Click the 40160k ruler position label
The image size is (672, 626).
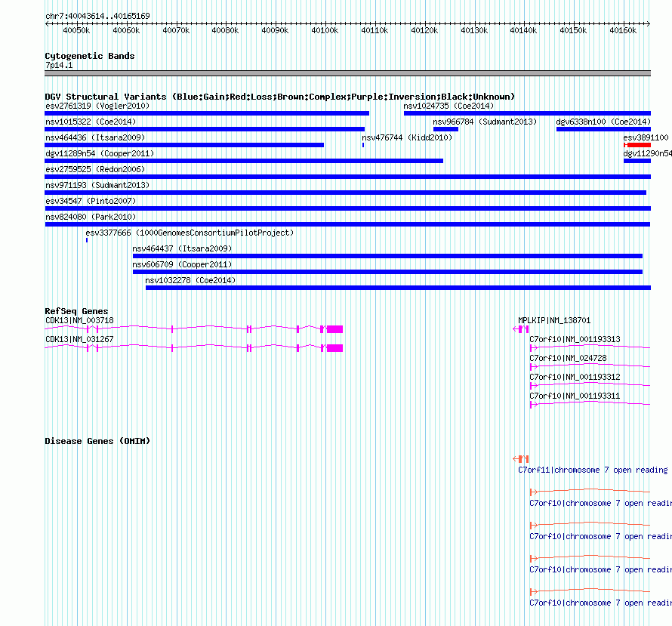point(623,30)
